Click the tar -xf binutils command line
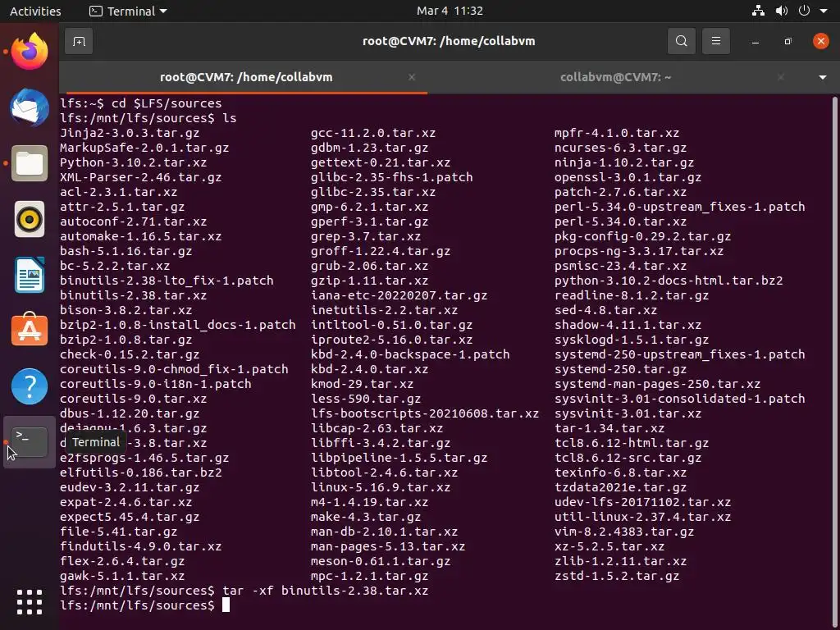The image size is (840, 630). pyautogui.click(x=244, y=591)
